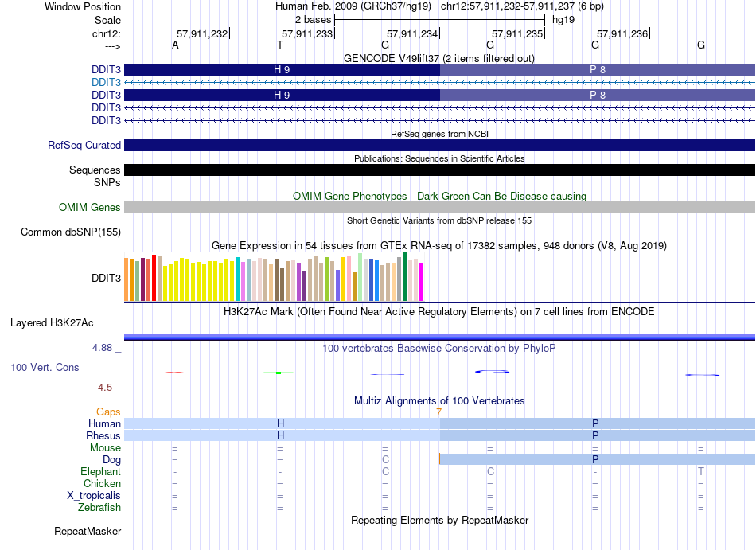Select the 2 bases scale bar
This screenshot has width=756, height=550.
click(439, 20)
